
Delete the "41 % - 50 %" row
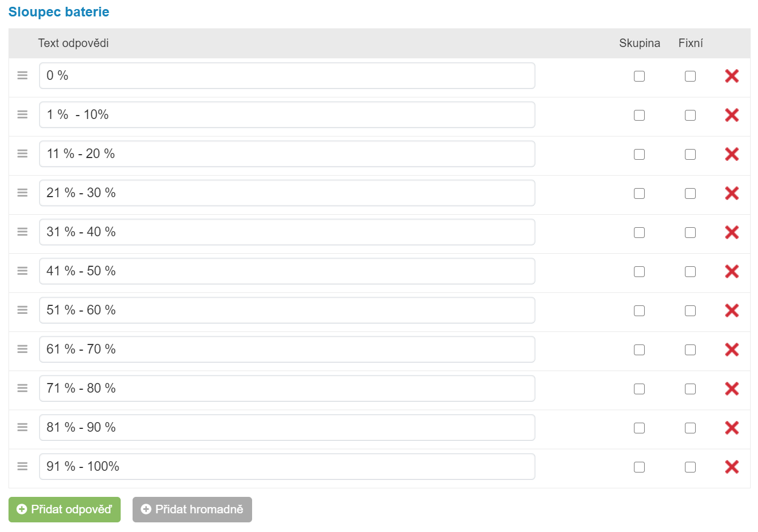731,271
